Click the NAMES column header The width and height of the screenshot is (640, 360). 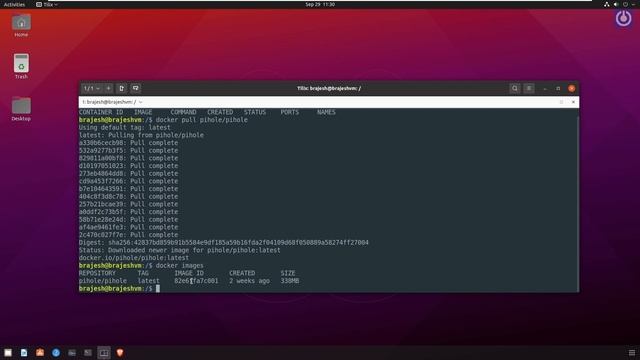(x=326, y=112)
